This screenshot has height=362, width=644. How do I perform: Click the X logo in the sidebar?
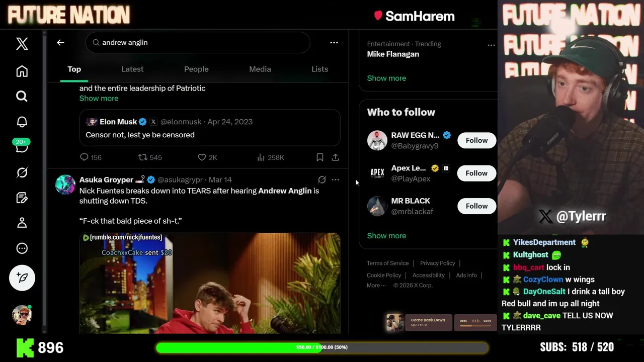tap(22, 44)
